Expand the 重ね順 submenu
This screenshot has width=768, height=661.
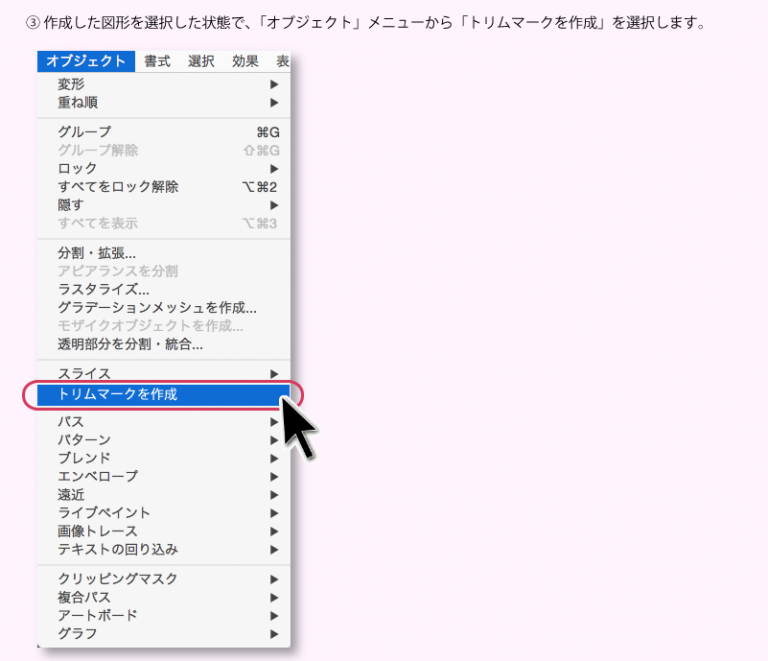[x=78, y=103]
